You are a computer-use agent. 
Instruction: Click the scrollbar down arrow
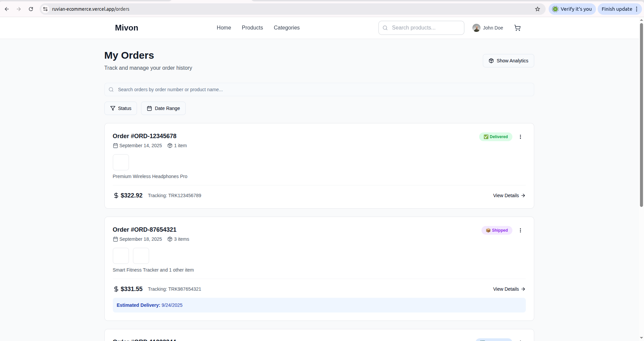pos(641,338)
